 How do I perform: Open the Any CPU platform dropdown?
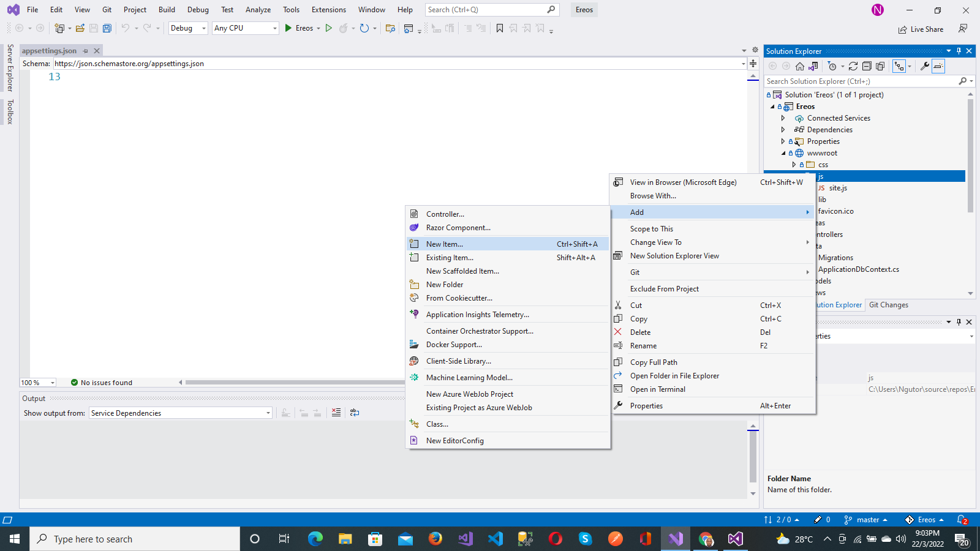(x=246, y=28)
